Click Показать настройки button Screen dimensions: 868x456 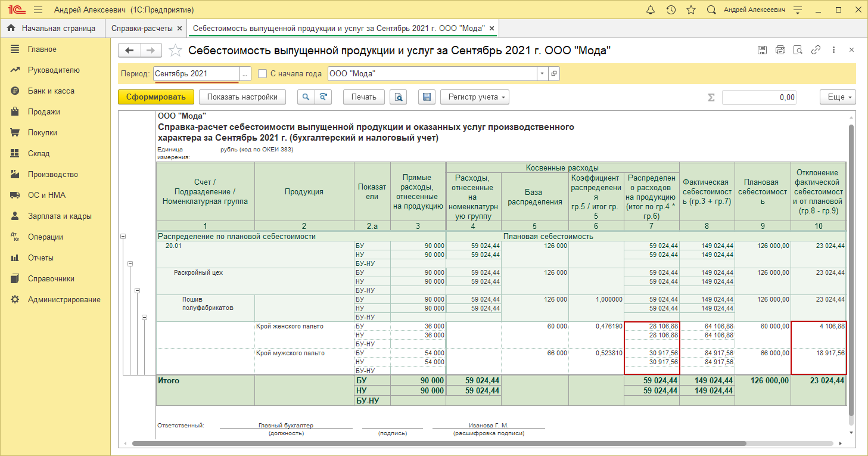(242, 97)
